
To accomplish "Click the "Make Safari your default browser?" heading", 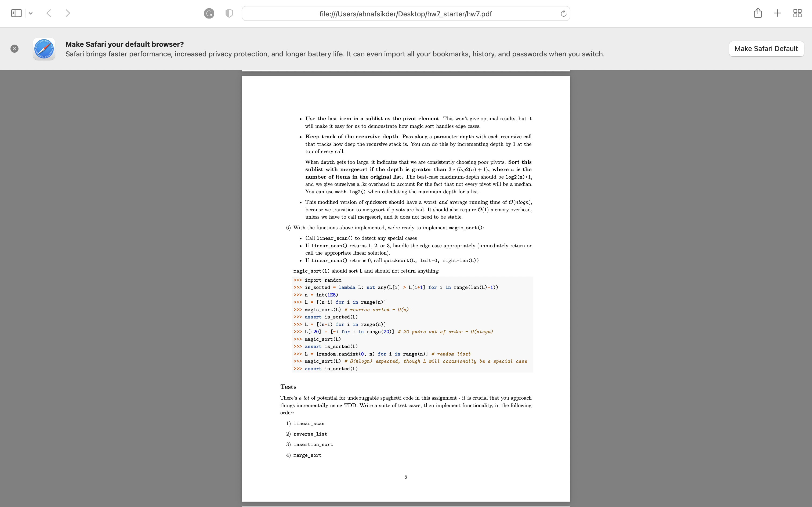I will pos(124,44).
